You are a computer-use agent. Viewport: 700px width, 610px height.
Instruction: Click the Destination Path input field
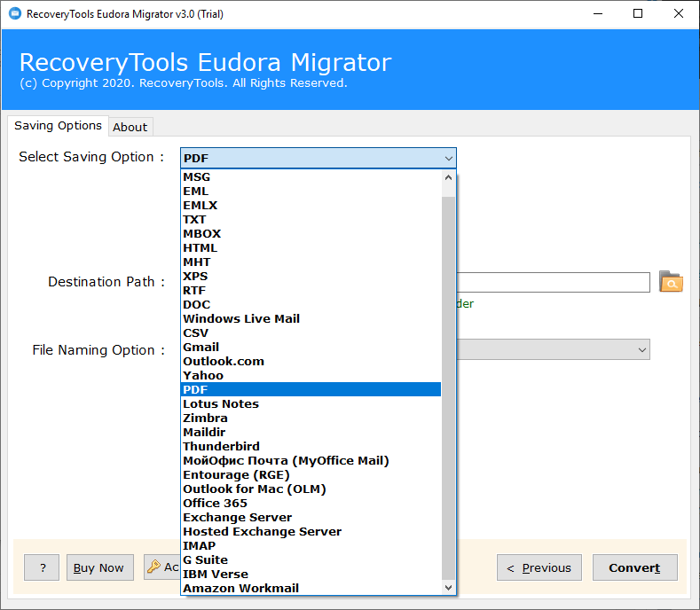coord(553,283)
